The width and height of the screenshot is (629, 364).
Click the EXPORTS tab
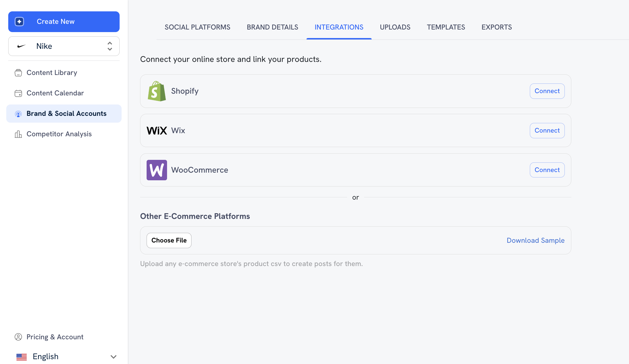pyautogui.click(x=496, y=27)
